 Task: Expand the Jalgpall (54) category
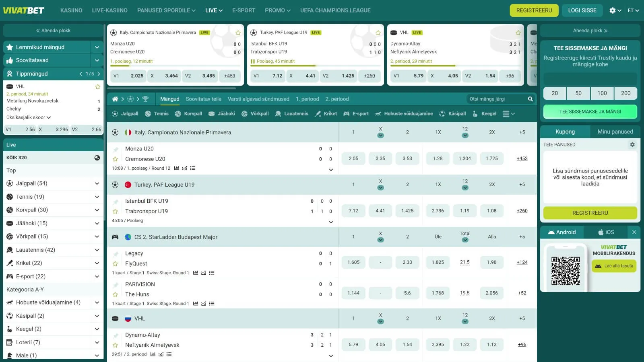(x=97, y=183)
